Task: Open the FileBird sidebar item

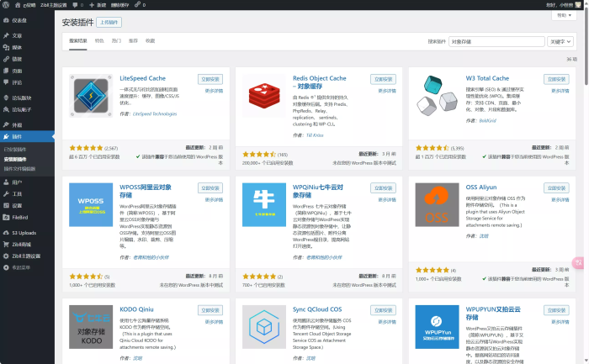Action: pyautogui.click(x=19, y=217)
